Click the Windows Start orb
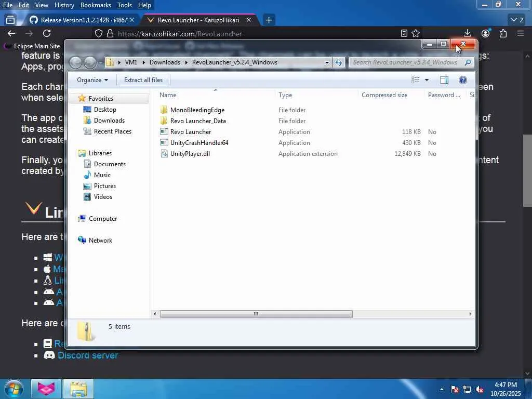 (x=14, y=389)
